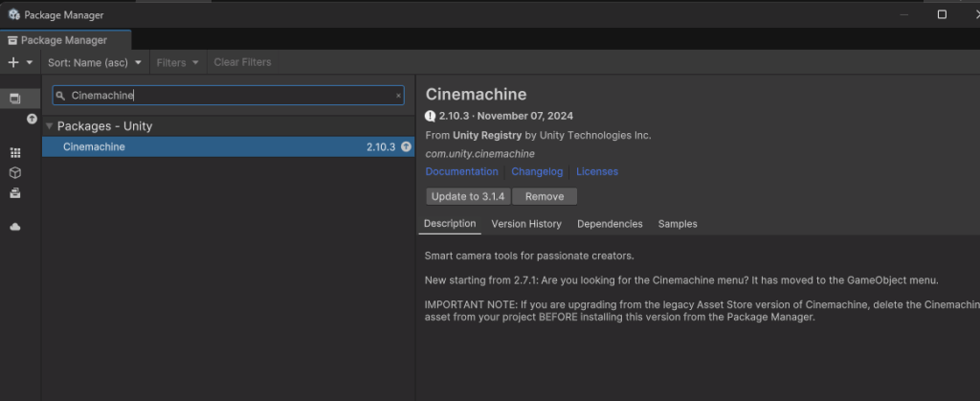Switch to the Version History tab
This screenshot has height=401, width=980.
[x=526, y=224]
